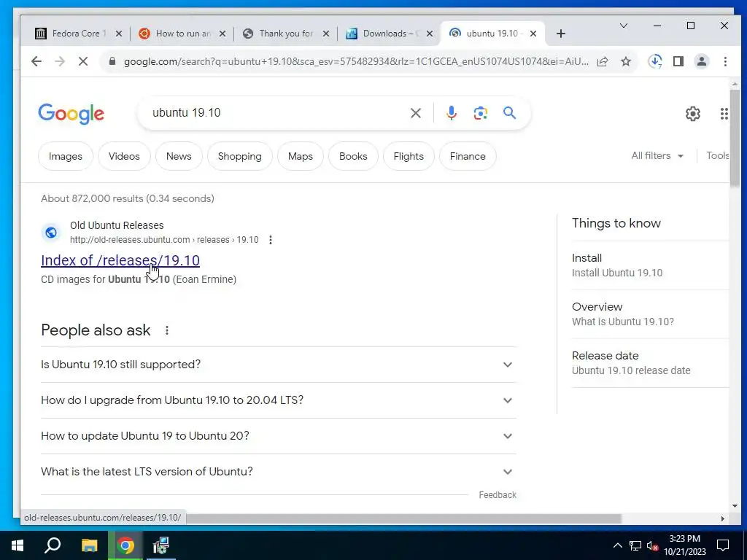The image size is (747, 560).
Task: Open About-this-result dots beside People also ask
Action: click(x=167, y=330)
